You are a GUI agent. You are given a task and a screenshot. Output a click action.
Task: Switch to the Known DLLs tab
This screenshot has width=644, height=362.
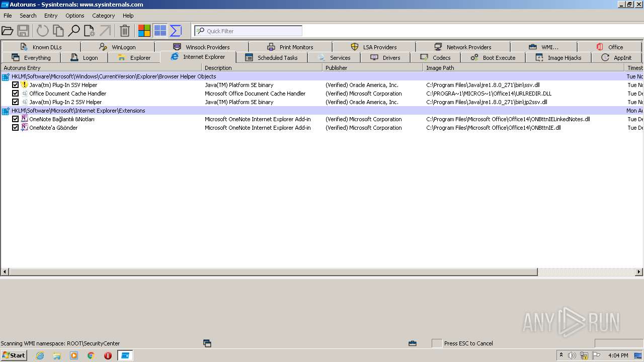tap(41, 47)
